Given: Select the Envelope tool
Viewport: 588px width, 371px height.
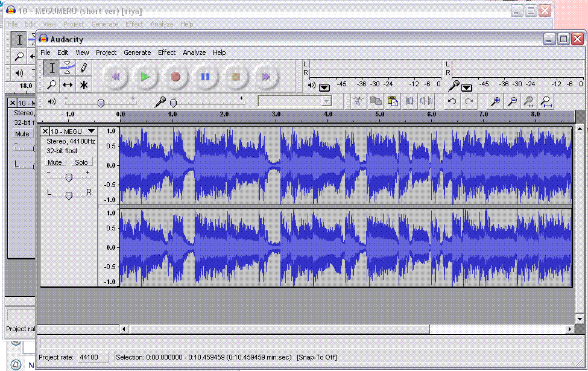Looking at the screenshot, I should pos(68,68).
